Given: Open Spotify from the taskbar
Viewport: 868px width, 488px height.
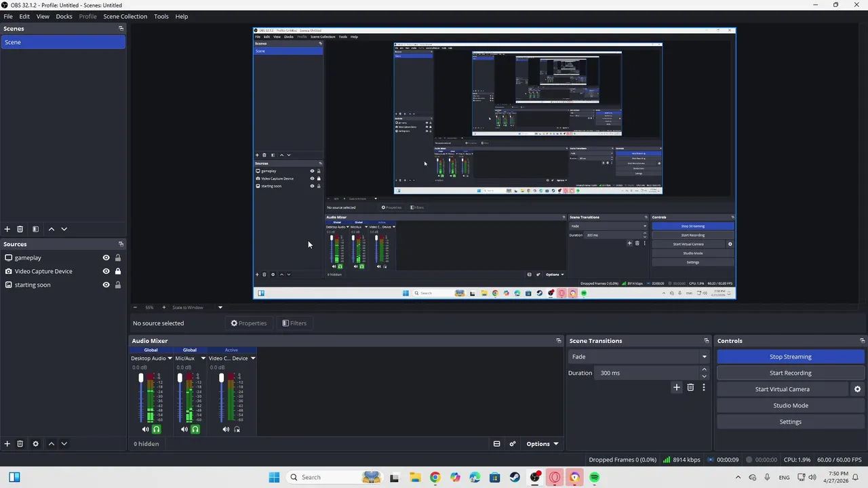Looking at the screenshot, I should click(595, 477).
